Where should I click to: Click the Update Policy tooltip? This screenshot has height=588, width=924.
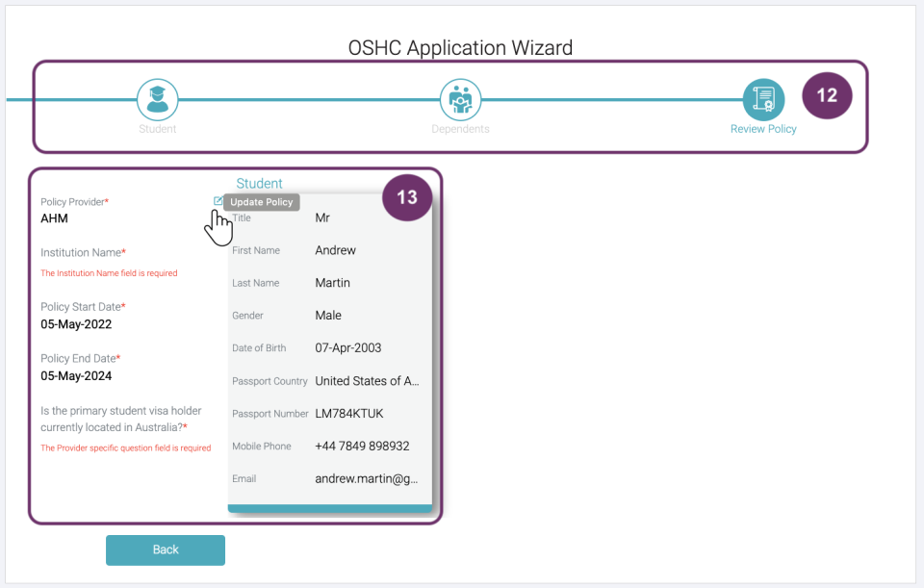point(262,202)
